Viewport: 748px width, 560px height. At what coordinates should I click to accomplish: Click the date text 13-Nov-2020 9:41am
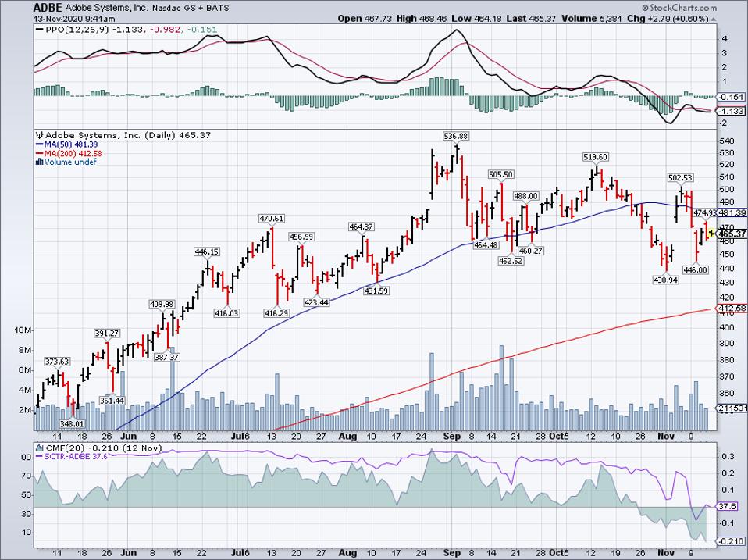74,19
